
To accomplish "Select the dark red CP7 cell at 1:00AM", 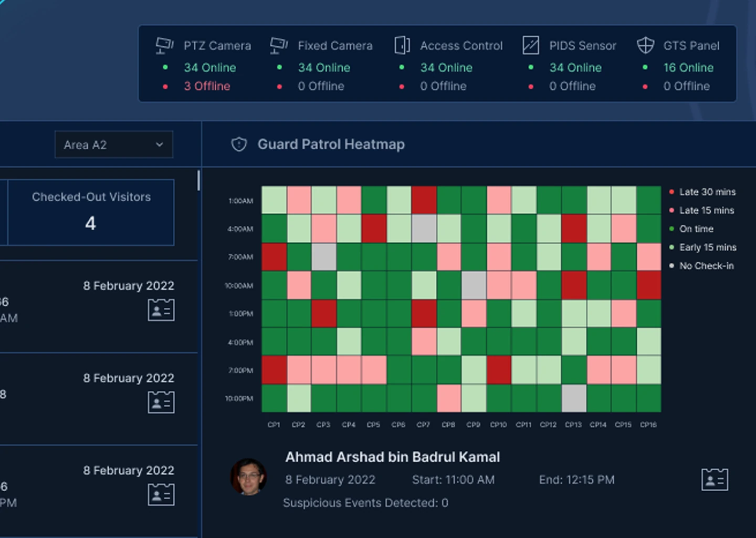I will click(x=424, y=200).
